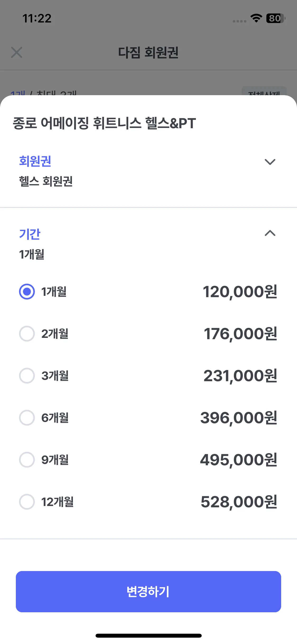Tap the 396,000원 price row
Image resolution: width=297 pixels, height=644 pixels.
(x=238, y=418)
